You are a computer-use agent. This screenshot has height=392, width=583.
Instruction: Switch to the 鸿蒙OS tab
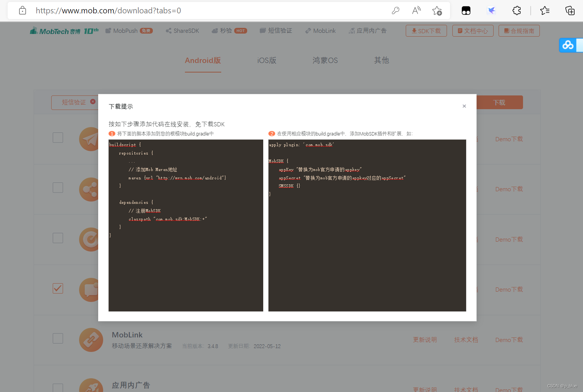(325, 60)
